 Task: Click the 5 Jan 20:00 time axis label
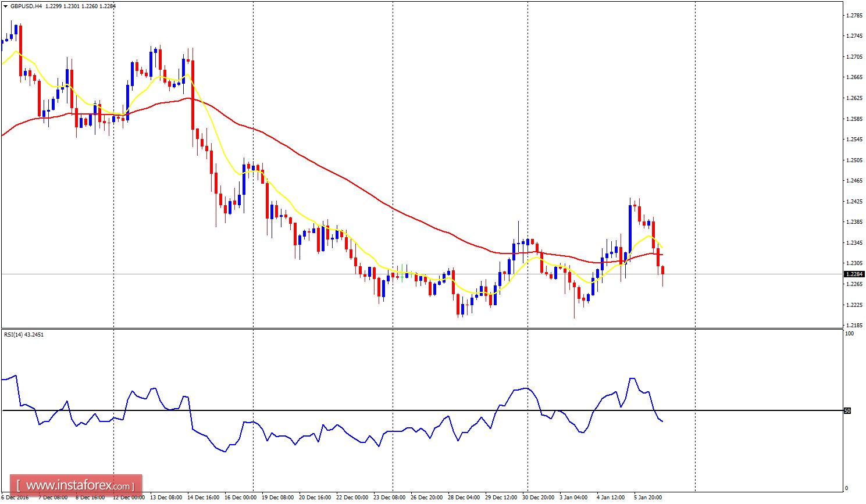pyautogui.click(x=648, y=498)
